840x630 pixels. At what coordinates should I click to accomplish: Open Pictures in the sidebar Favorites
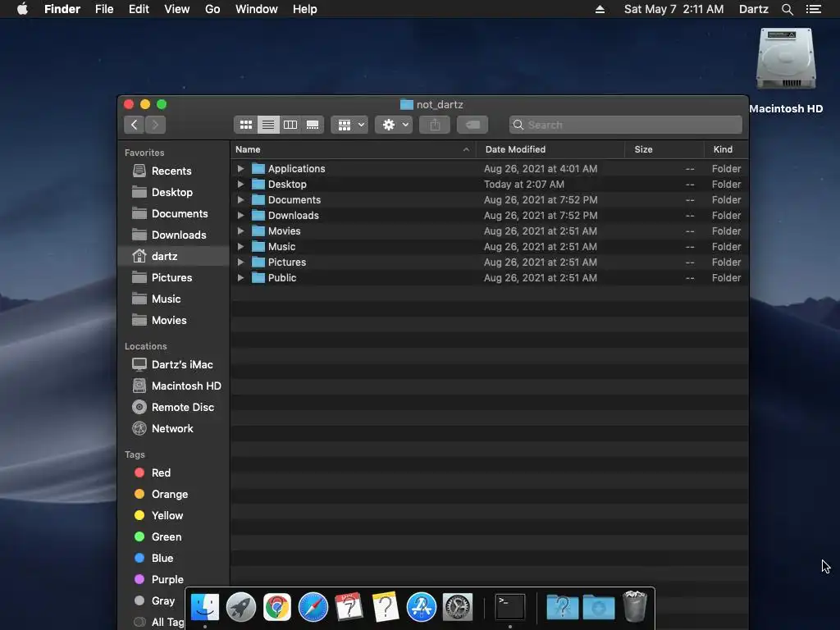[x=174, y=277]
